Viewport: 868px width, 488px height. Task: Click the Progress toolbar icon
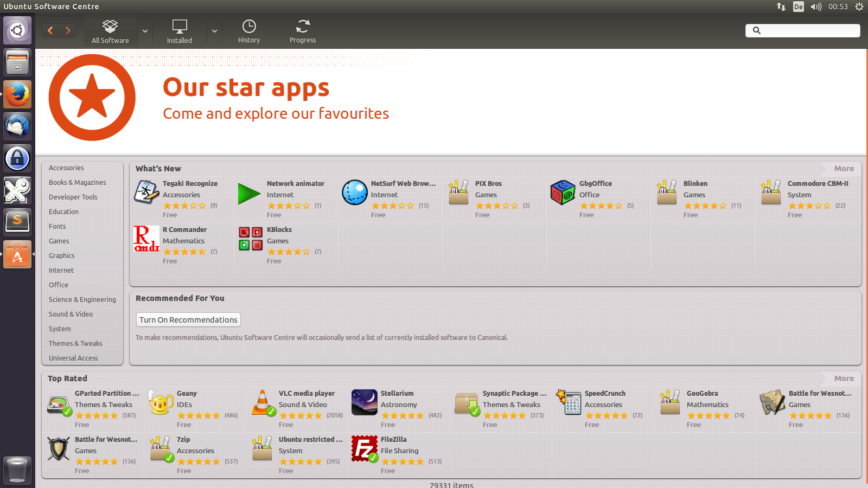click(302, 31)
